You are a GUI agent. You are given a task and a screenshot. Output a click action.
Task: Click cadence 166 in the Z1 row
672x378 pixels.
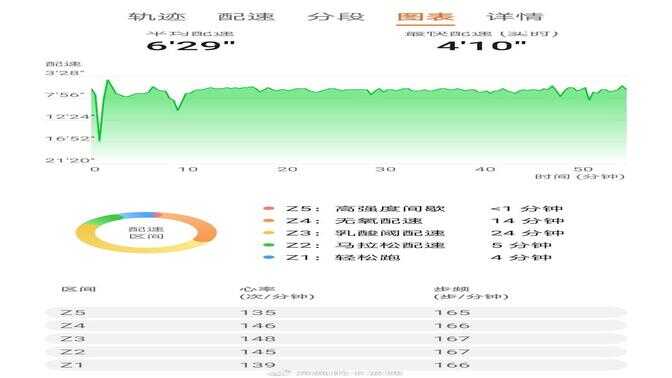coord(453,365)
